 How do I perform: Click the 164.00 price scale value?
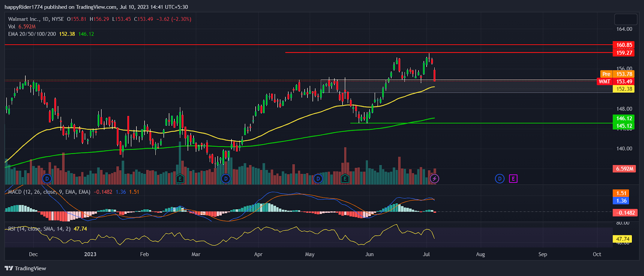click(x=624, y=29)
